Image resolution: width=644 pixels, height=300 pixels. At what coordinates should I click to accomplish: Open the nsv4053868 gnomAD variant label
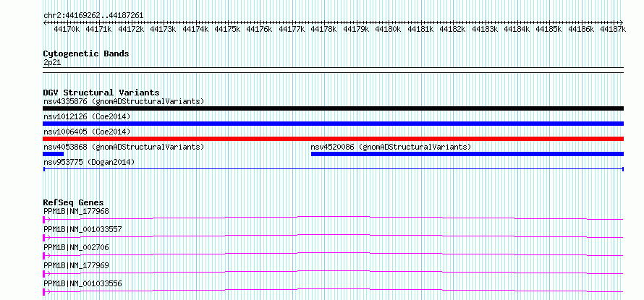[124, 147]
